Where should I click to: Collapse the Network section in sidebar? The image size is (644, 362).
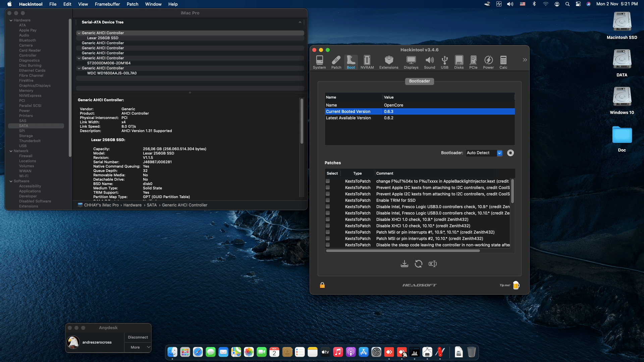click(11, 151)
